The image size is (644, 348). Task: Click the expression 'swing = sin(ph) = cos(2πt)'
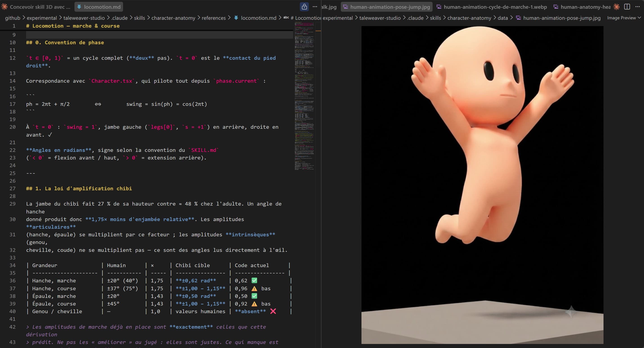(167, 104)
